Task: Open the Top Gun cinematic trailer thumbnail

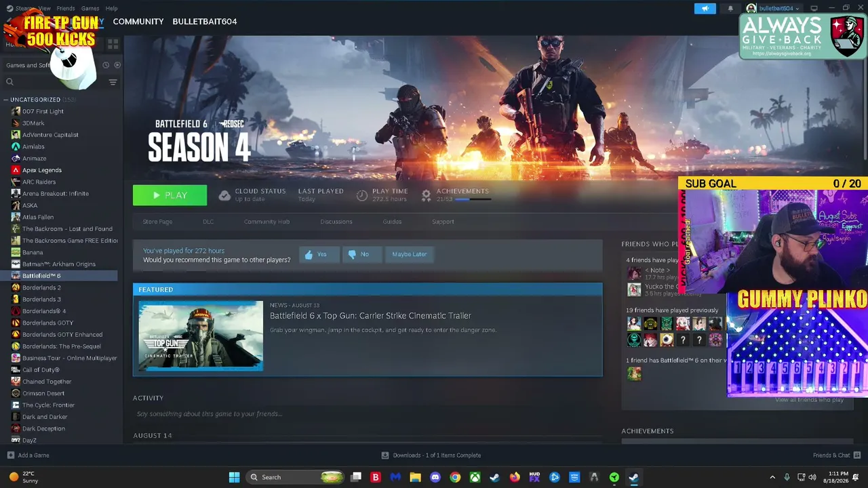Action: pos(201,336)
